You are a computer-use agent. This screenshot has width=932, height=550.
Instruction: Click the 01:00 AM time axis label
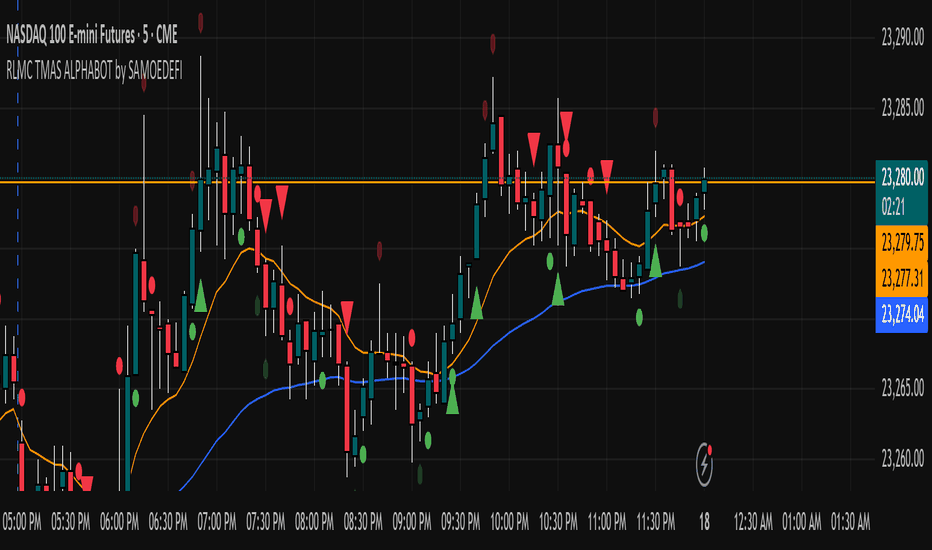(802, 522)
